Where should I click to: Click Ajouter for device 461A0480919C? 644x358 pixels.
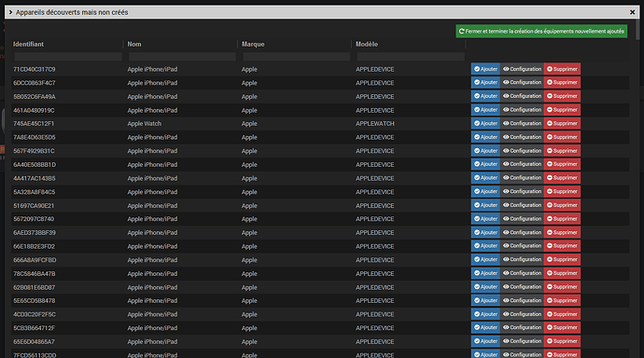(x=485, y=110)
